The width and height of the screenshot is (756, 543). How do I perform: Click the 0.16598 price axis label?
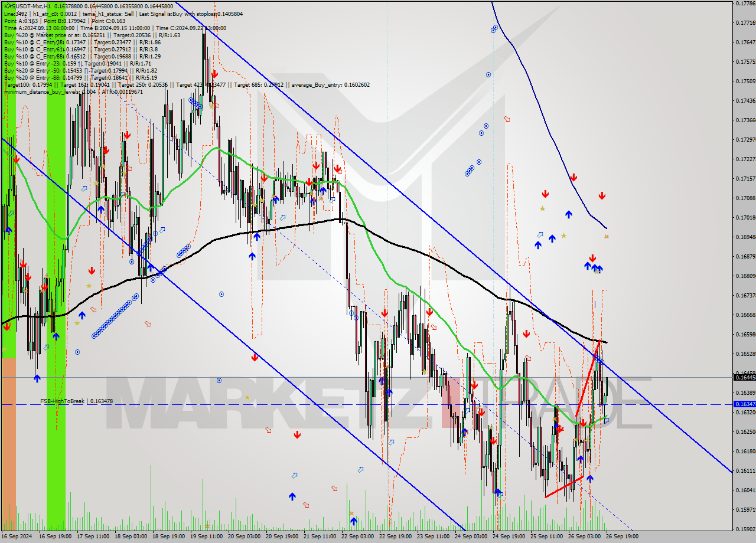(x=745, y=334)
